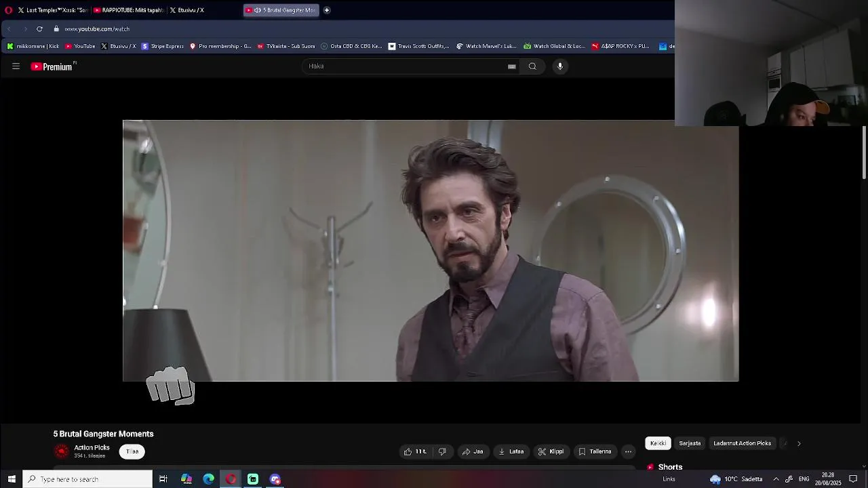Screen dimensions: 868x488
Task: Dislike the video with thumbs down
Action: [x=442, y=451]
